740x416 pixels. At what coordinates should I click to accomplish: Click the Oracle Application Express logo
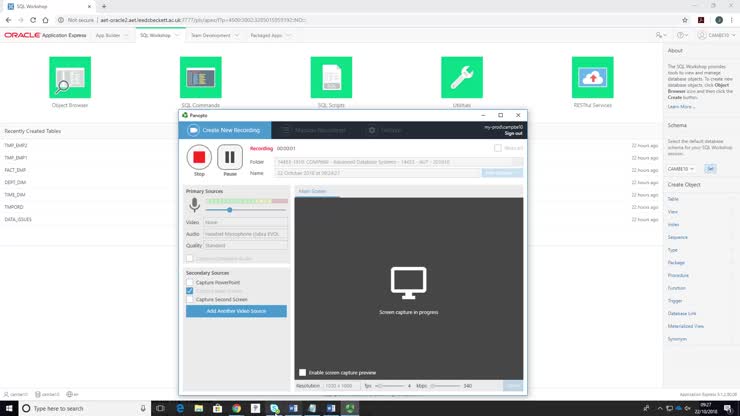tap(45, 35)
